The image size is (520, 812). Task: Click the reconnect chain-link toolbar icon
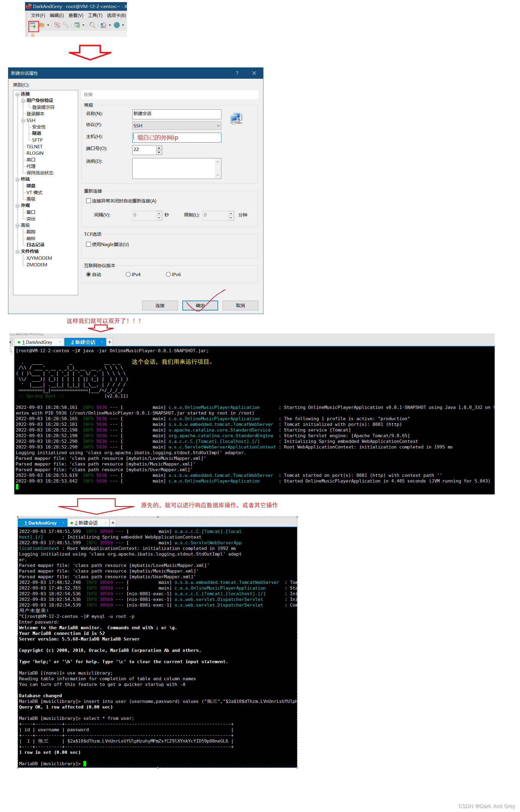(x=66, y=25)
